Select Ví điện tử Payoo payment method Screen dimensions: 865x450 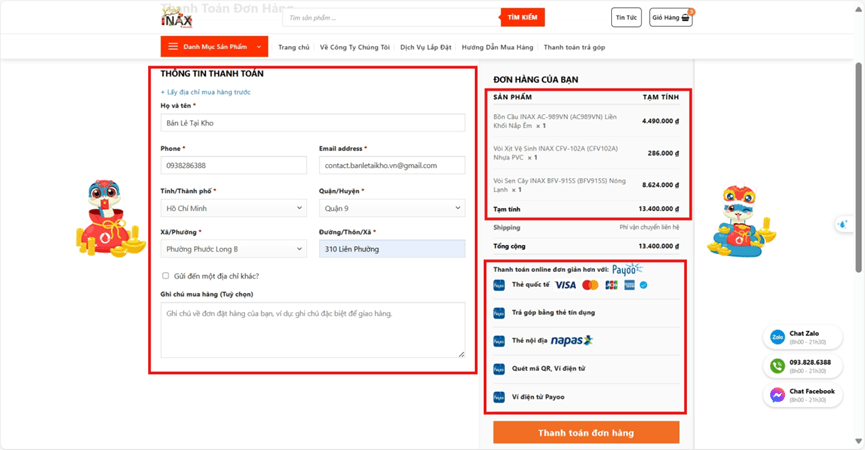point(538,397)
